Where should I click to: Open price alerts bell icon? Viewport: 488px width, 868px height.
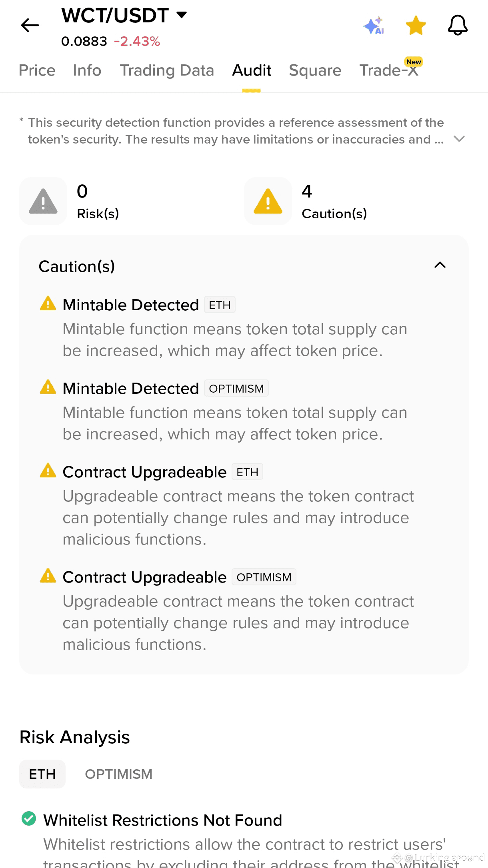point(458,26)
